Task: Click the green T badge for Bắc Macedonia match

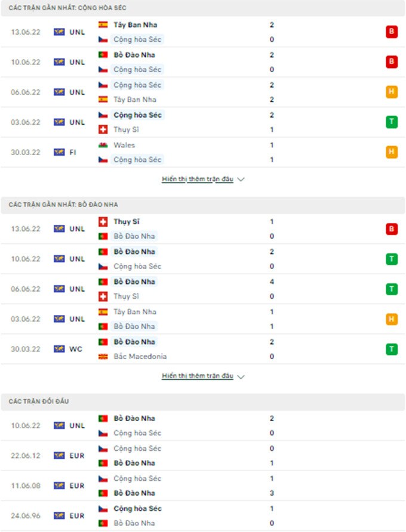Action: point(391,349)
